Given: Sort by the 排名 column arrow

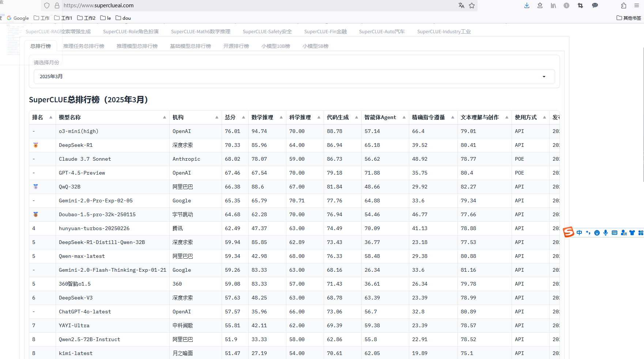Looking at the screenshot, I should 50,118.
